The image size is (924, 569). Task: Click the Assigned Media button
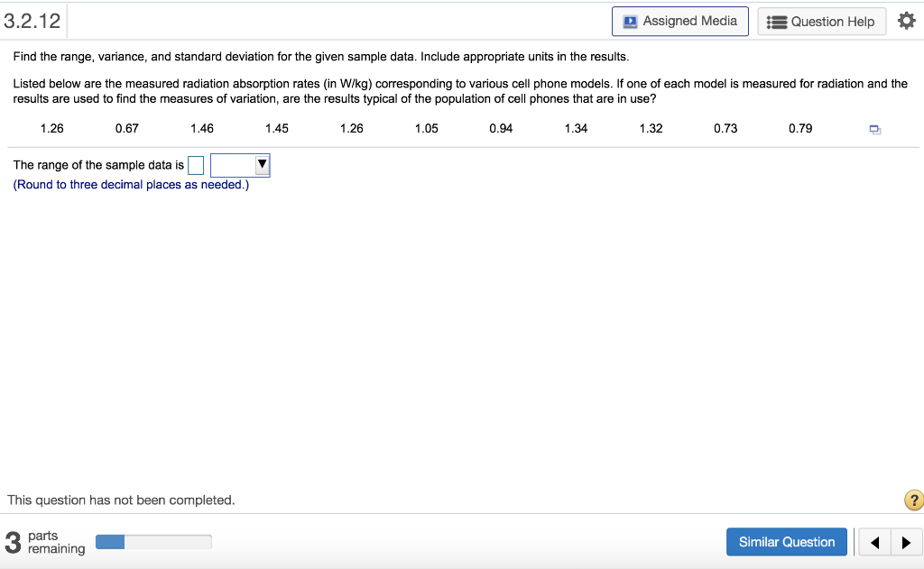point(680,22)
